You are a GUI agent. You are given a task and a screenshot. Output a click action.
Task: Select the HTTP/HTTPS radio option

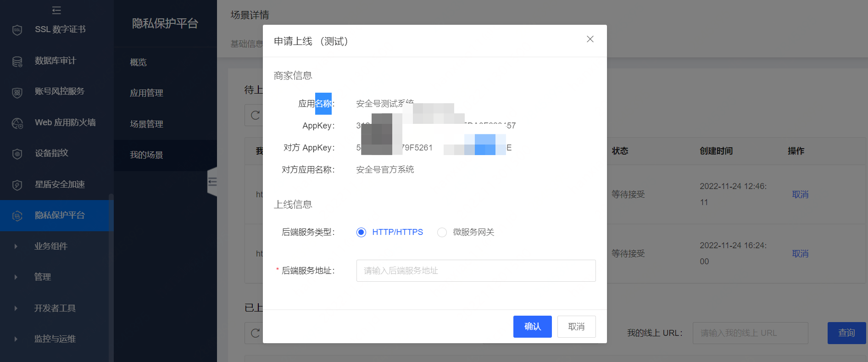pyautogui.click(x=362, y=233)
